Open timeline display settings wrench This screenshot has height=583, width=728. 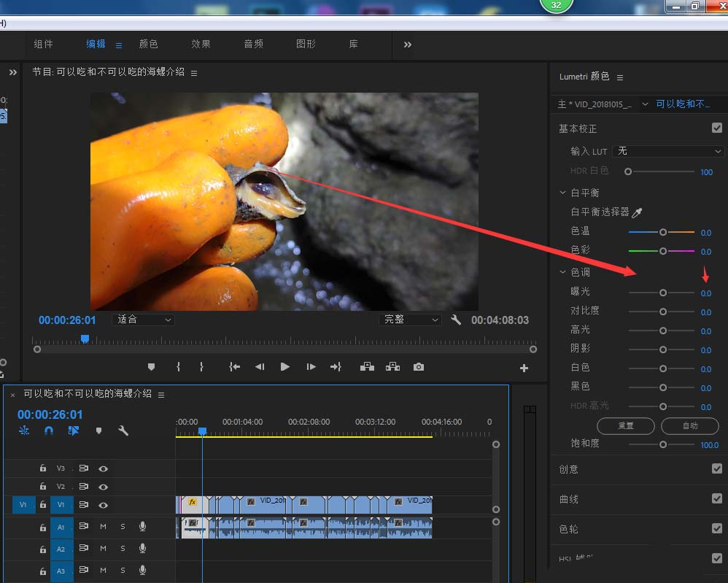(x=123, y=431)
